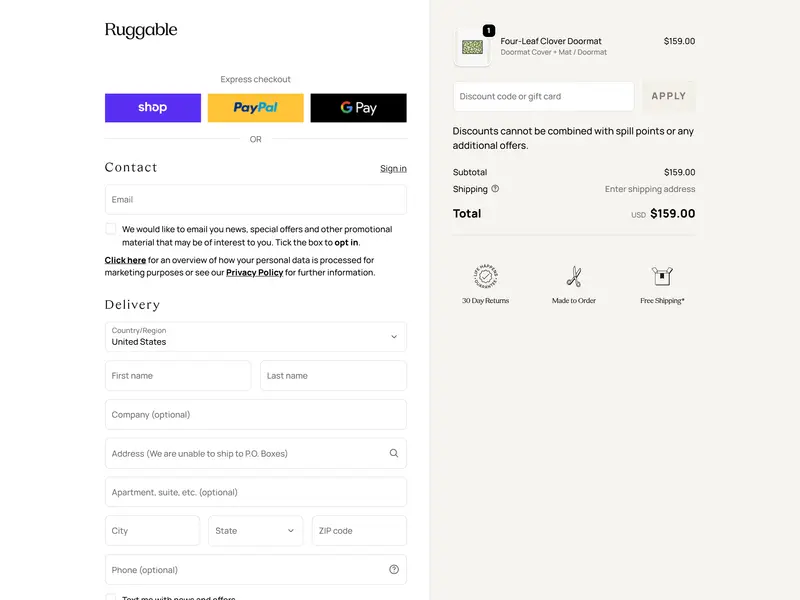Enable the text me with news checkbox
800x600 pixels.
pos(111,597)
